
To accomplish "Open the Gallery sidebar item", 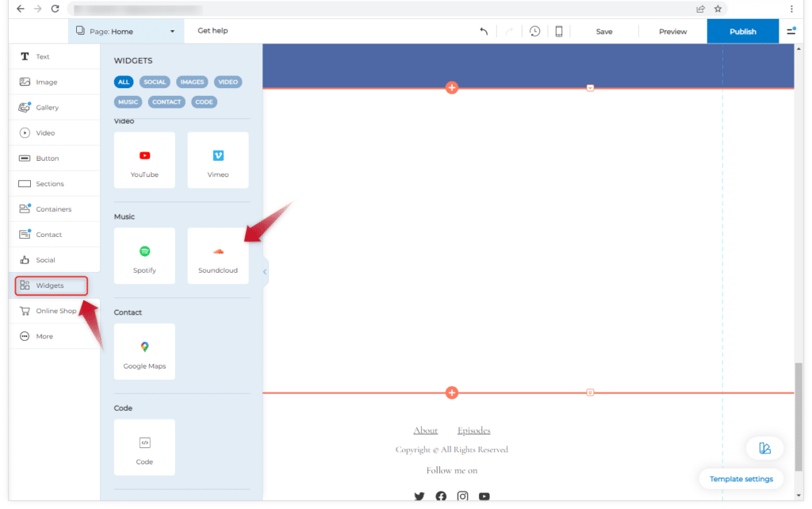I will [47, 108].
